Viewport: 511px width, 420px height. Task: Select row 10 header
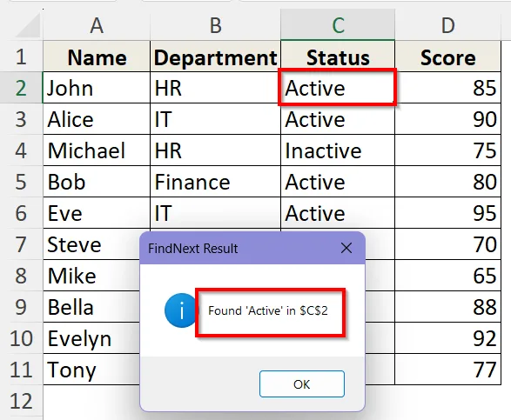[21, 338]
